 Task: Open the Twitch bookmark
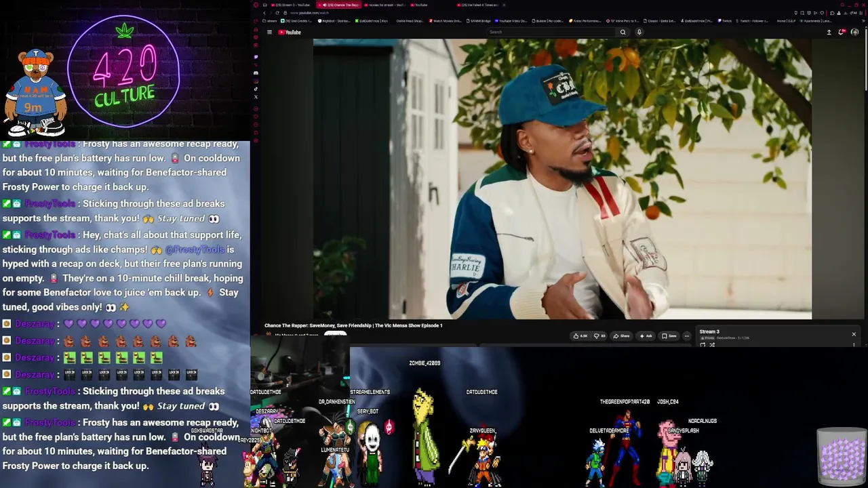[725, 21]
